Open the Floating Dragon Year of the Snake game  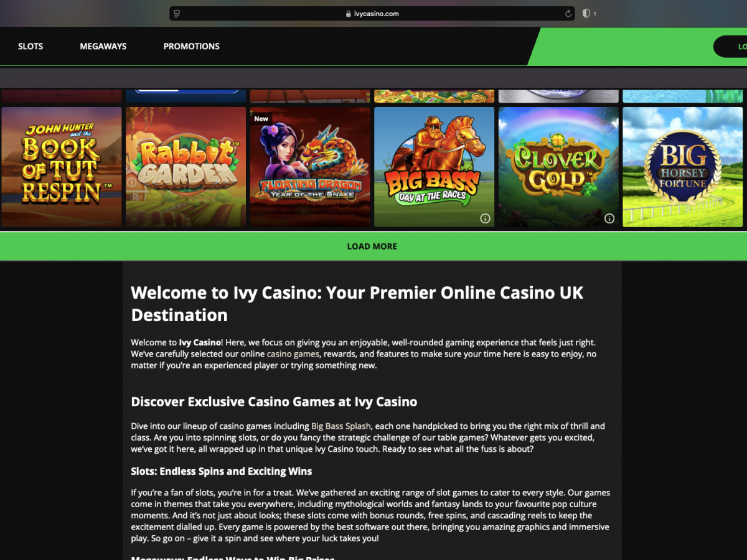tap(310, 167)
